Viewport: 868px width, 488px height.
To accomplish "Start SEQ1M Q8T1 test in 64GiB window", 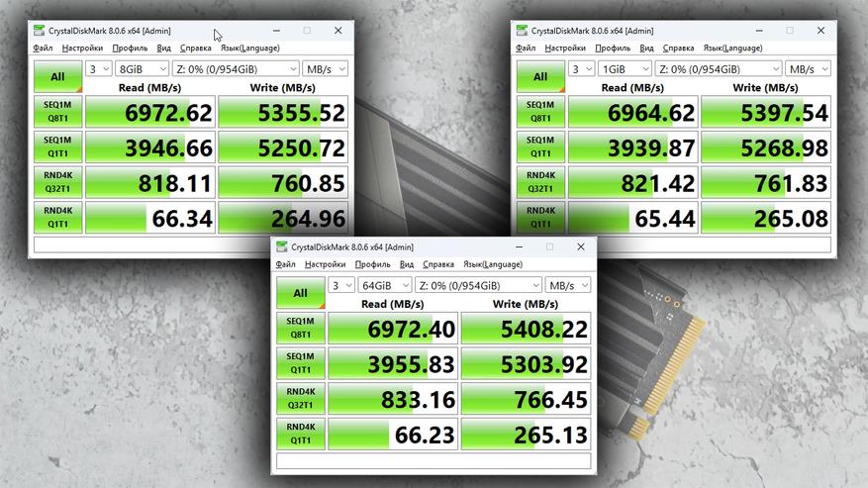I will pos(301,328).
